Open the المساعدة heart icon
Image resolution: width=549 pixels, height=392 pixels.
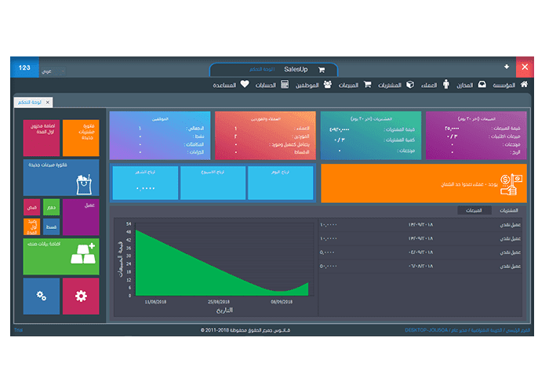[x=245, y=85]
